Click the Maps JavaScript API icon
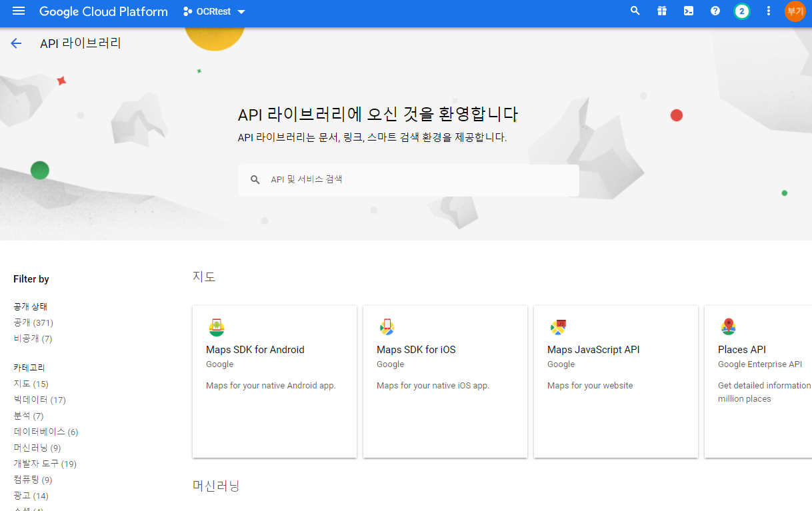 coord(558,327)
